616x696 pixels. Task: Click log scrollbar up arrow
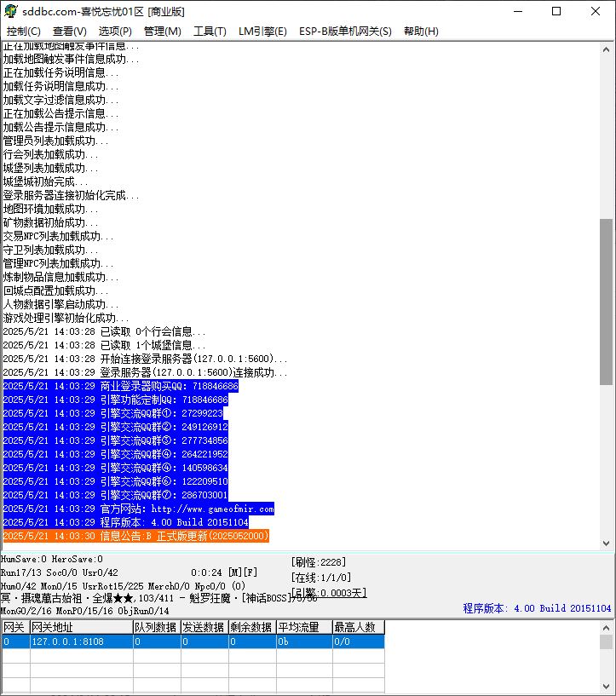point(606,49)
